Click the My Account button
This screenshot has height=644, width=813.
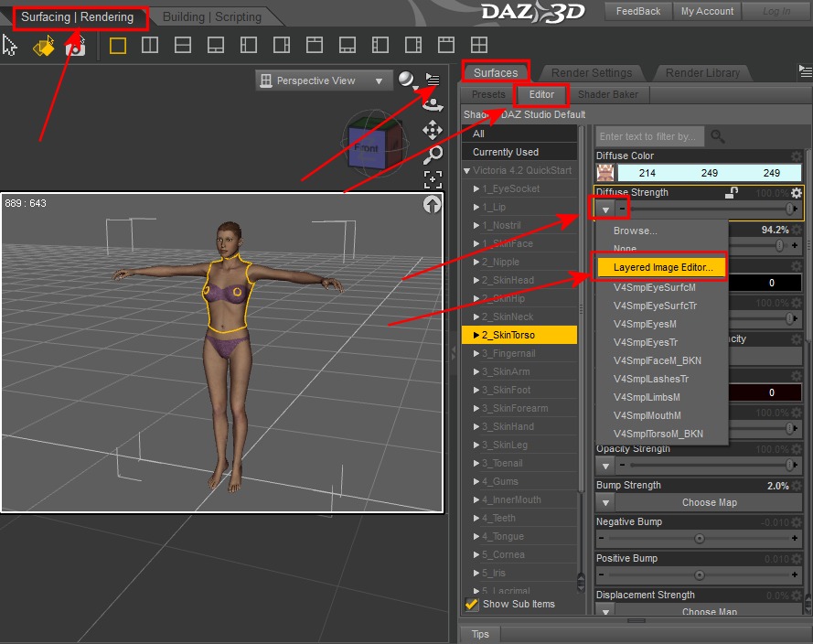pos(707,11)
